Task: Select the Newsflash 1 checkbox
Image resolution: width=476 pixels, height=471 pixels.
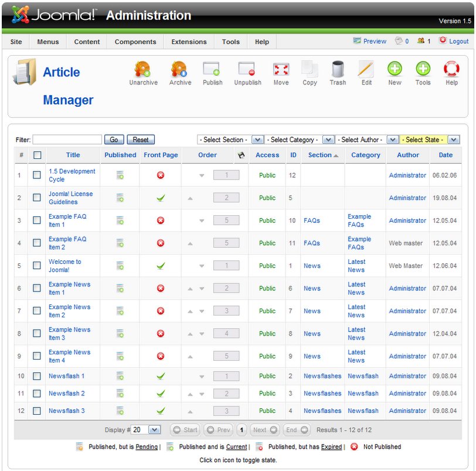Action: [x=37, y=376]
